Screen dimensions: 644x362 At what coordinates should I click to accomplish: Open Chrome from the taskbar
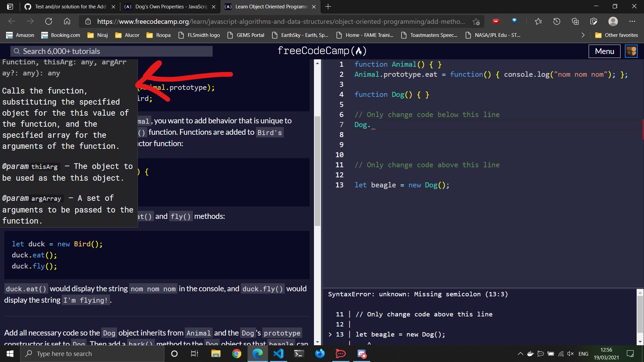click(236, 354)
